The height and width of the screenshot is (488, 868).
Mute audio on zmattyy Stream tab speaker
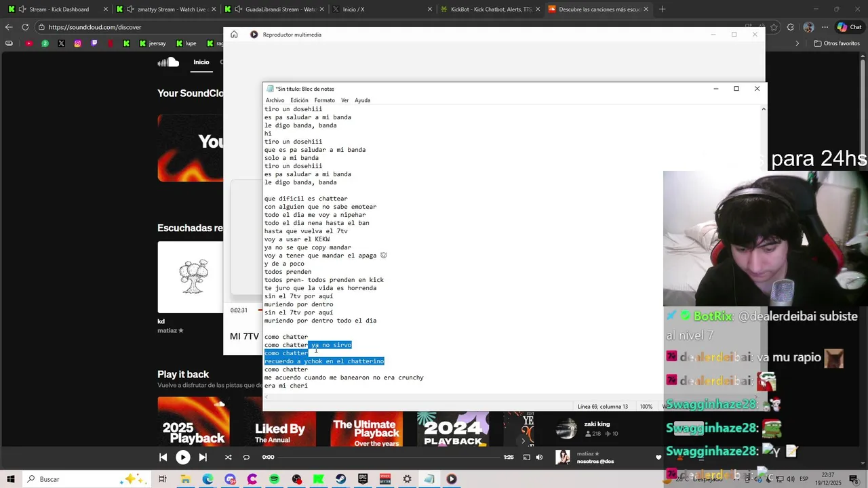point(131,9)
